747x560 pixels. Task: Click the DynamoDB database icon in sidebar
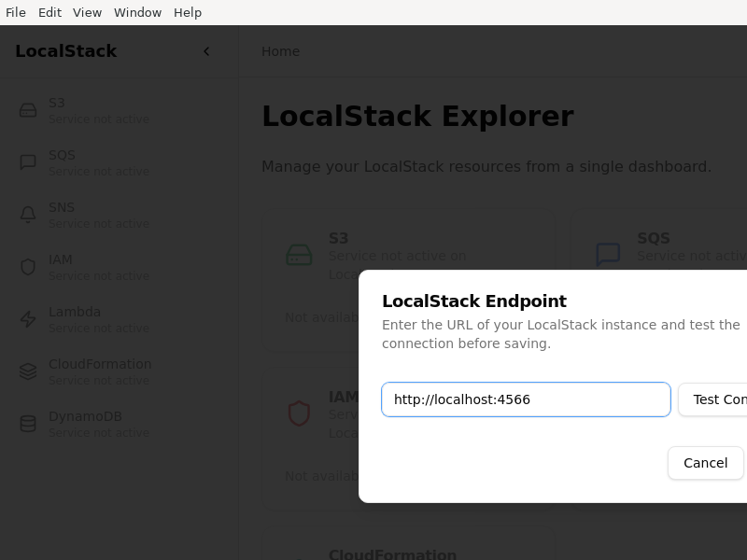(28, 424)
